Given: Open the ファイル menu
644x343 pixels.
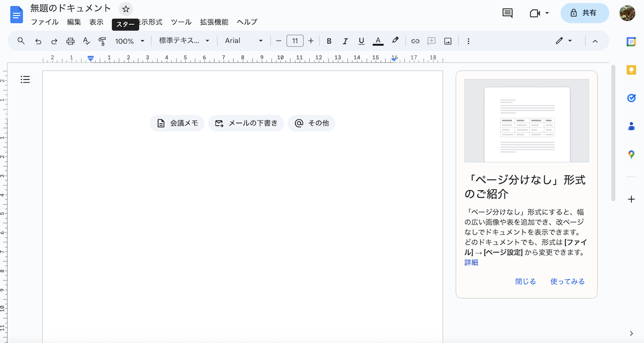Looking at the screenshot, I should pos(45,22).
